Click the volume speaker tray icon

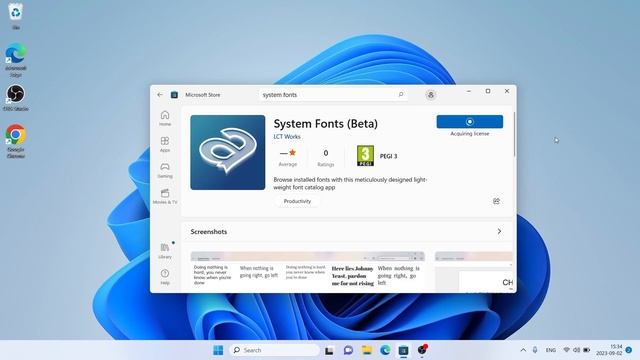tap(576, 350)
